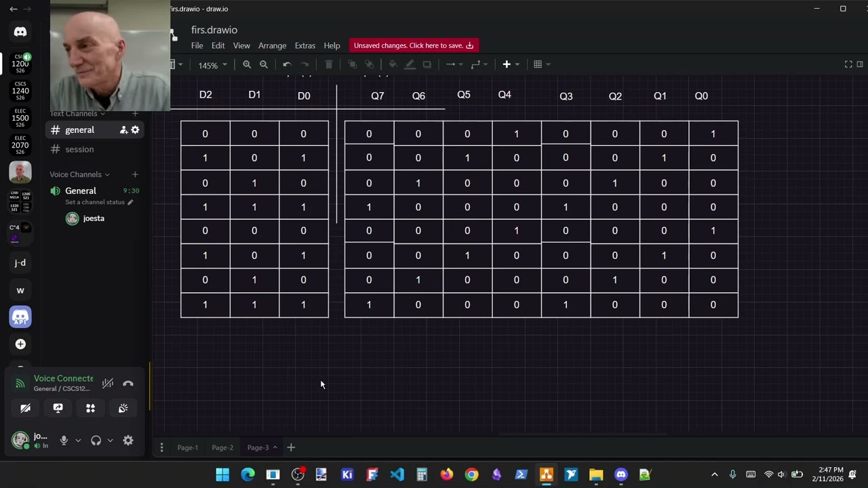This screenshot has width=868, height=488.
Task: Click the To Back toolbar icon
Action: coord(369,64)
